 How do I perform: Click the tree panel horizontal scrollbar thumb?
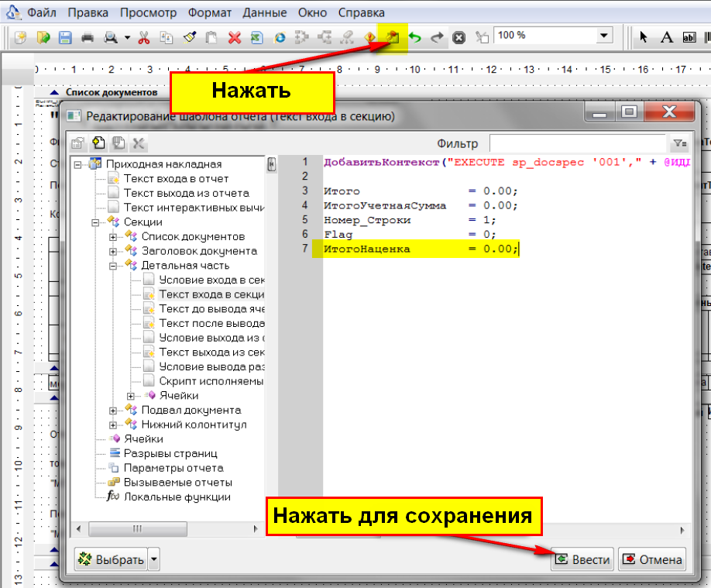coord(138,529)
